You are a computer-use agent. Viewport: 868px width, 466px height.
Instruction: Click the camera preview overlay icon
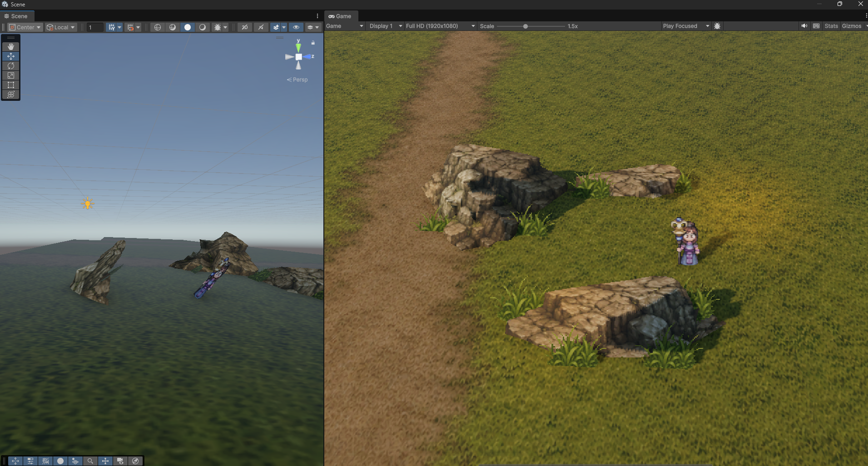pos(120,461)
